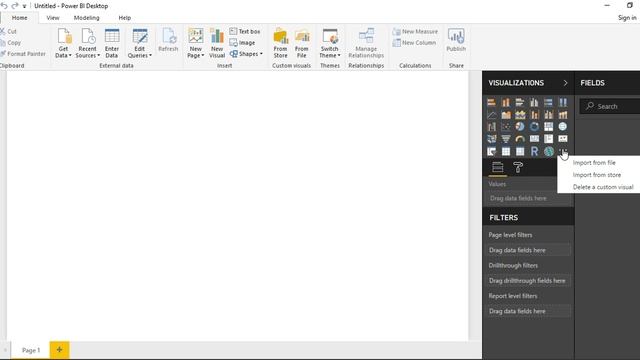Select the Gauge visual
The image size is (640, 360).
[520, 139]
